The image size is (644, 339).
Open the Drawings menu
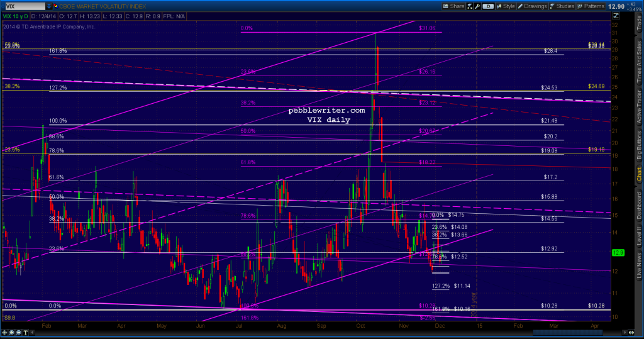click(532, 6)
